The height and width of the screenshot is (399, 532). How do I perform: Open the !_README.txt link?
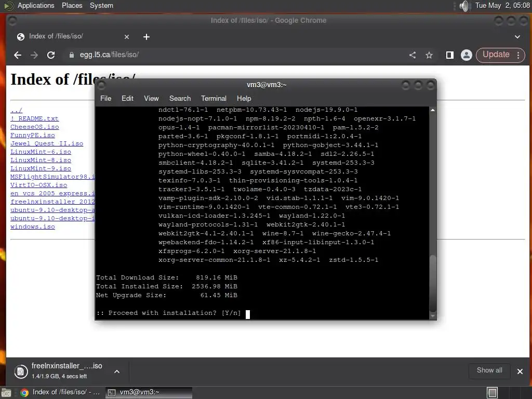34,118
